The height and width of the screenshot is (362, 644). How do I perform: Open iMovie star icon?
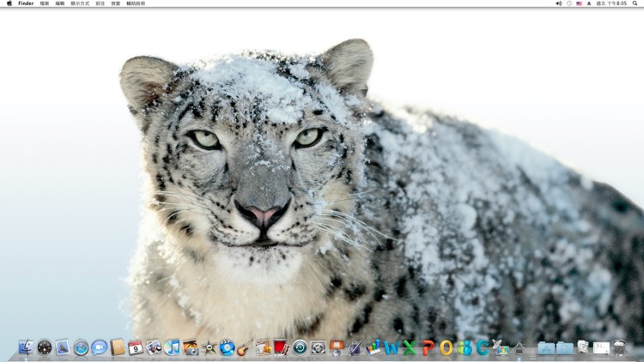[x=209, y=347]
